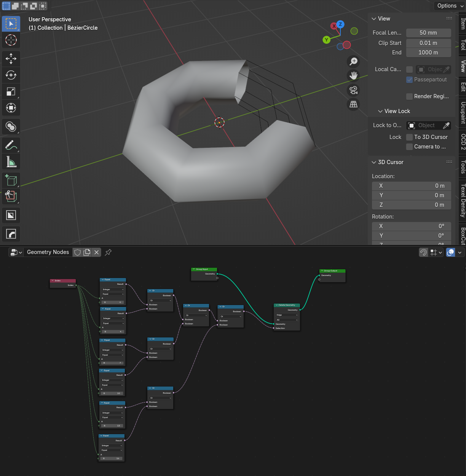Click the pan hand viewport gizmo
Viewport: 466px width, 476px height.
pos(354,75)
